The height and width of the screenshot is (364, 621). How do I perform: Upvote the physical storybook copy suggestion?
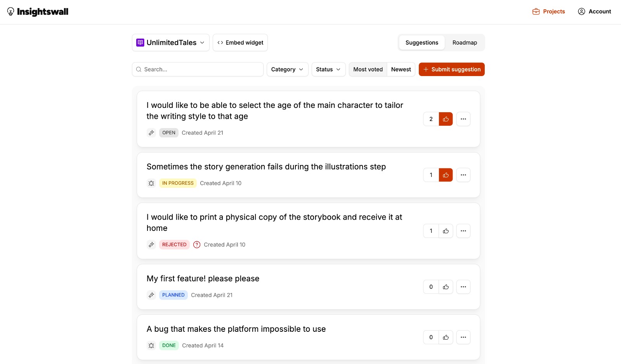[446, 231]
